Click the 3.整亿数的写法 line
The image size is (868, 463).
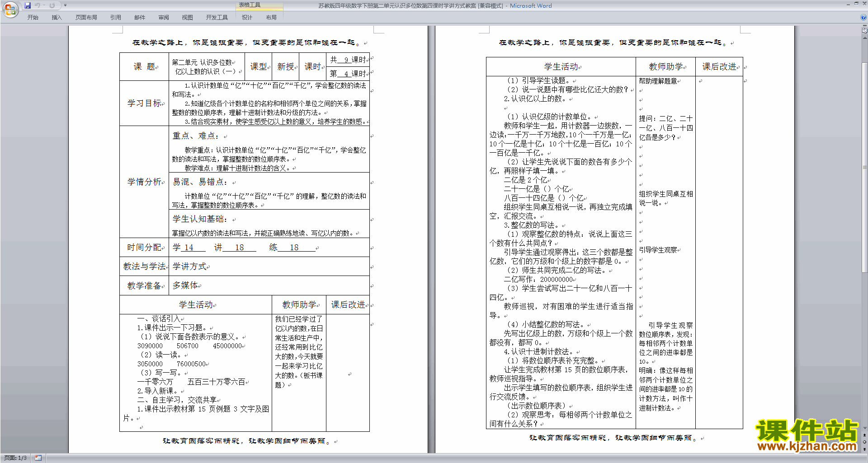(532, 225)
